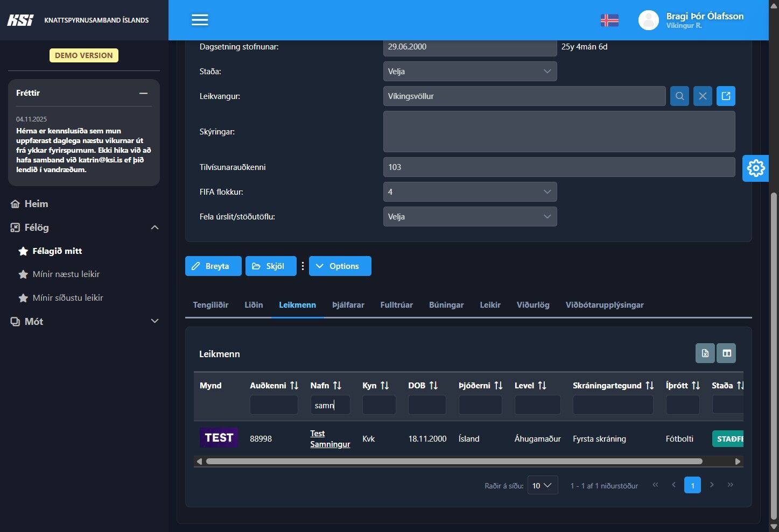This screenshot has height=532, width=779.
Task: Open column chooser for Leikmenn table
Action: tap(727, 353)
